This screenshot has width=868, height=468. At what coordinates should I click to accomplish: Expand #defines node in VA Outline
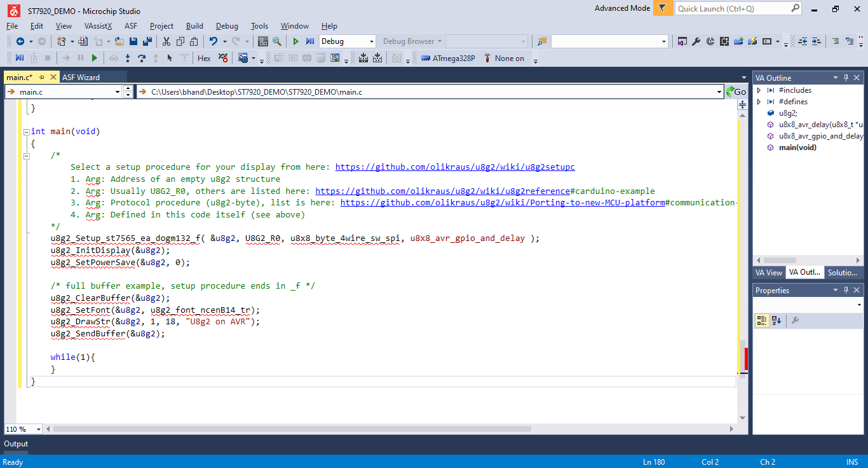click(x=759, y=102)
